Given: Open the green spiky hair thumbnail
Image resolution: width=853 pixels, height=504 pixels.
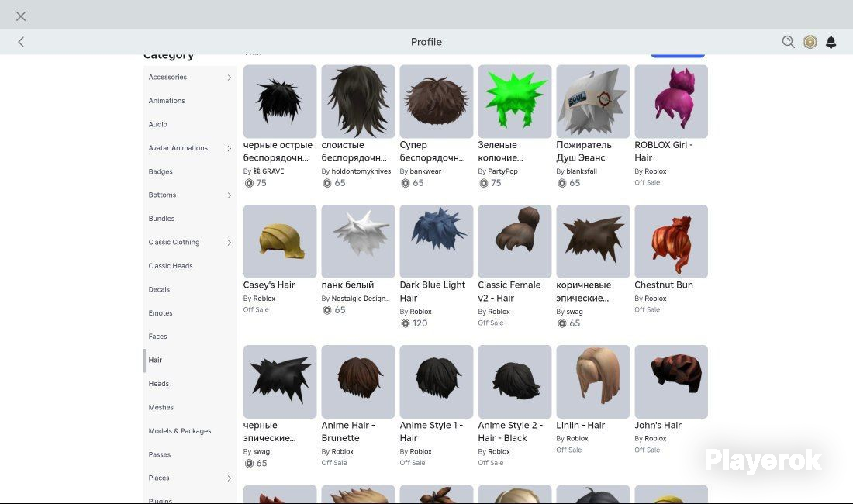Looking at the screenshot, I should (515, 101).
